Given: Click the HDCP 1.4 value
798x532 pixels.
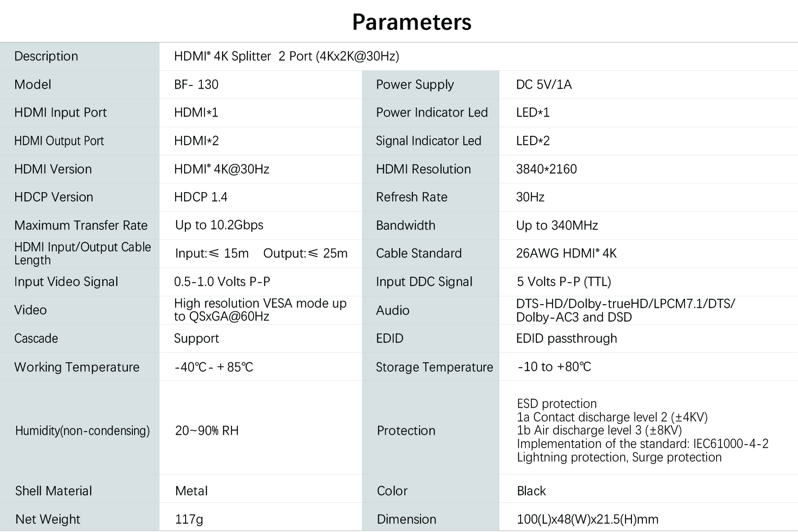Looking at the screenshot, I should tap(201, 197).
